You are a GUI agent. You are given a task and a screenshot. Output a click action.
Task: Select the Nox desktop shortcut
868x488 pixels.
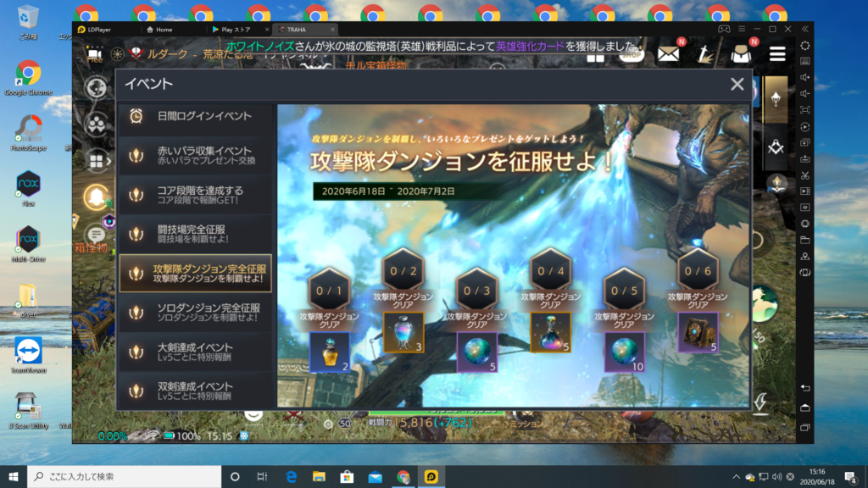[28, 189]
